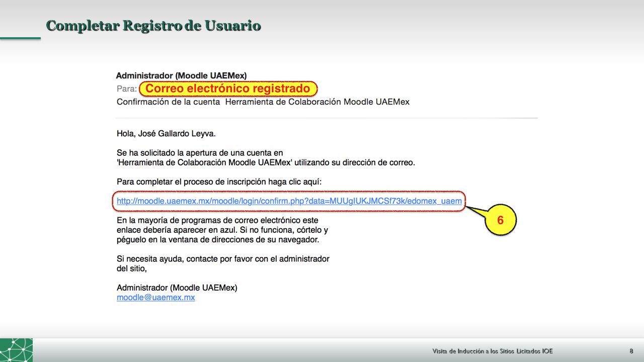The width and height of the screenshot is (644, 362).
Task: Click the line 'Si necesita ayuda, contacte por favor con el administrador'
Action: tap(223, 259)
